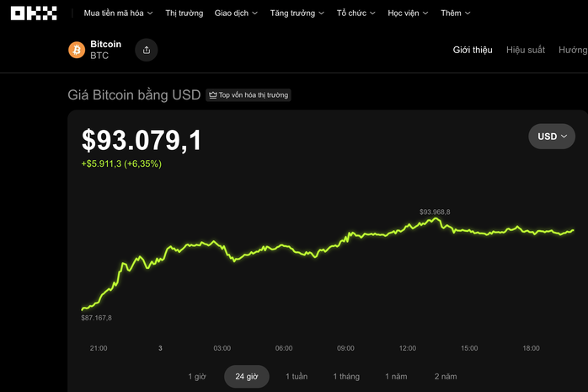Click the +$5.911,3 (+6,35%) change text
Image resolution: width=588 pixels, height=392 pixels.
121,164
